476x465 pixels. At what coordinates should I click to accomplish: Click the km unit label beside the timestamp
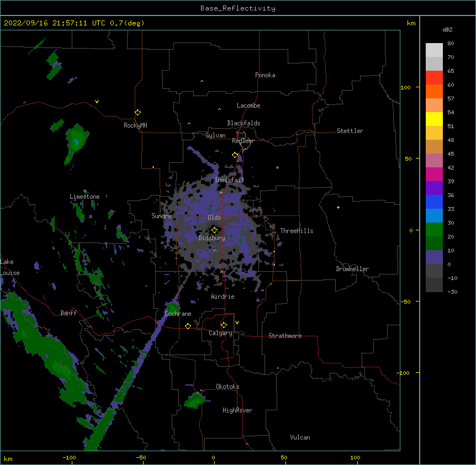click(411, 23)
